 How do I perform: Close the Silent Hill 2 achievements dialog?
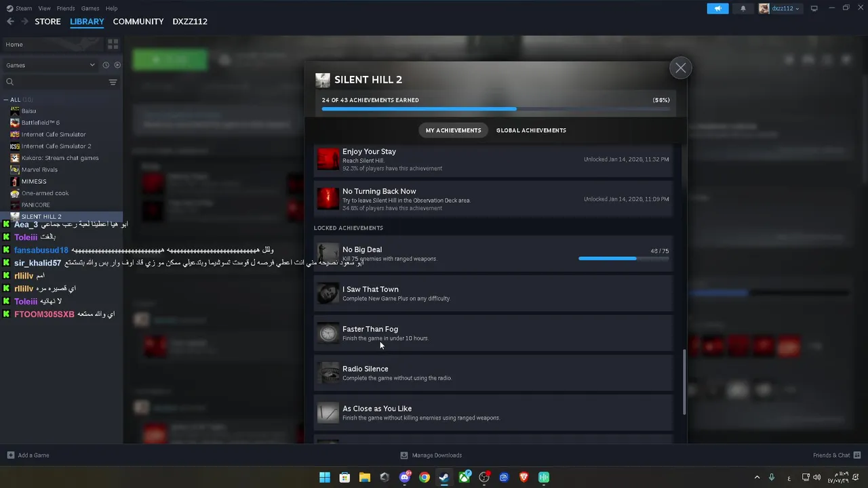click(680, 68)
